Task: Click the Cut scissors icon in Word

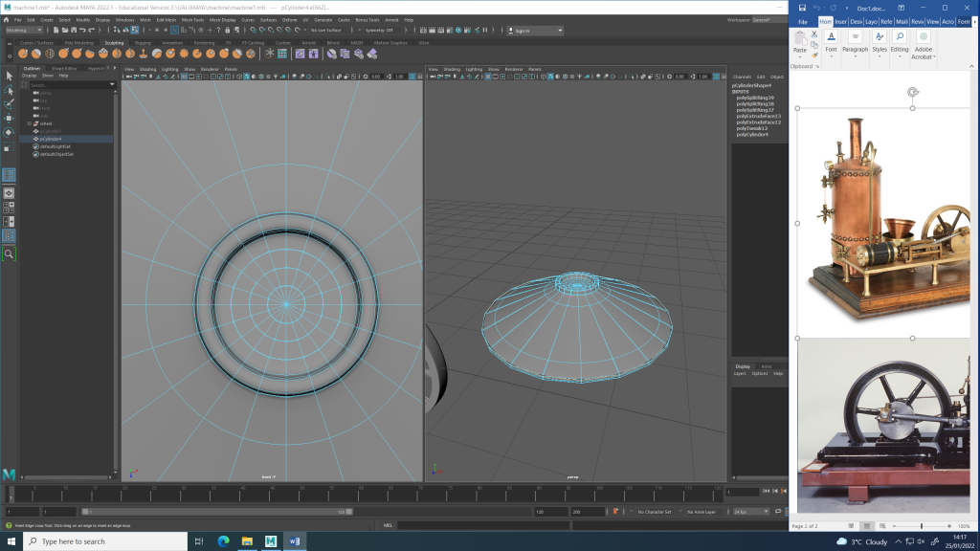Action: 813,34
